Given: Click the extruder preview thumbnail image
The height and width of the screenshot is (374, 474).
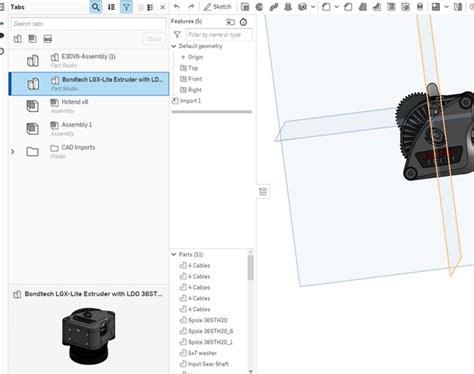Looking at the screenshot, I should (89, 335).
